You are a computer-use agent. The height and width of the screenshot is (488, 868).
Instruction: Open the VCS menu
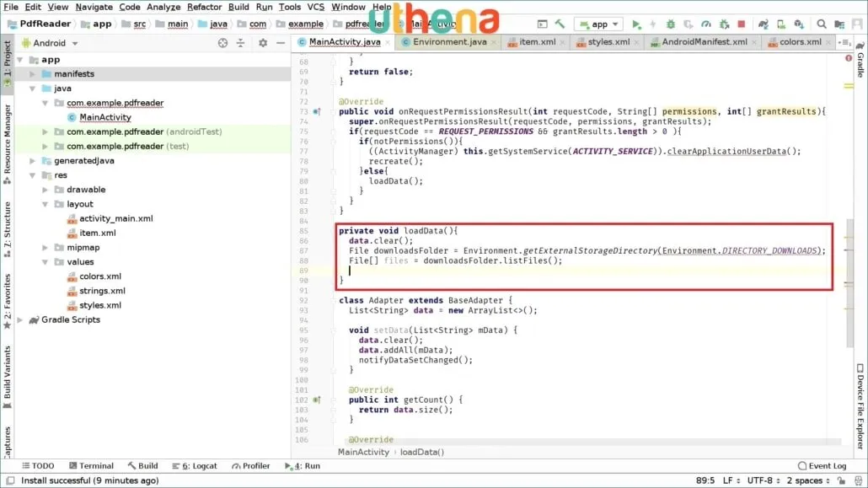coord(315,7)
